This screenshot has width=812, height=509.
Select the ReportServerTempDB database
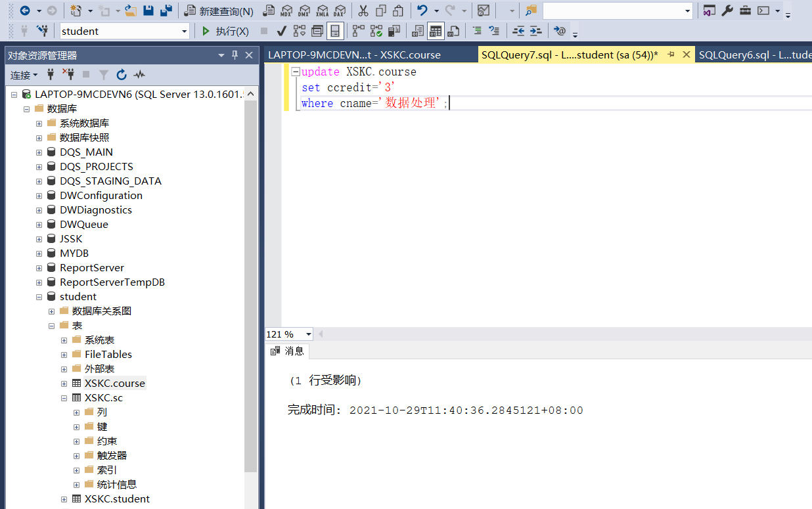[112, 282]
